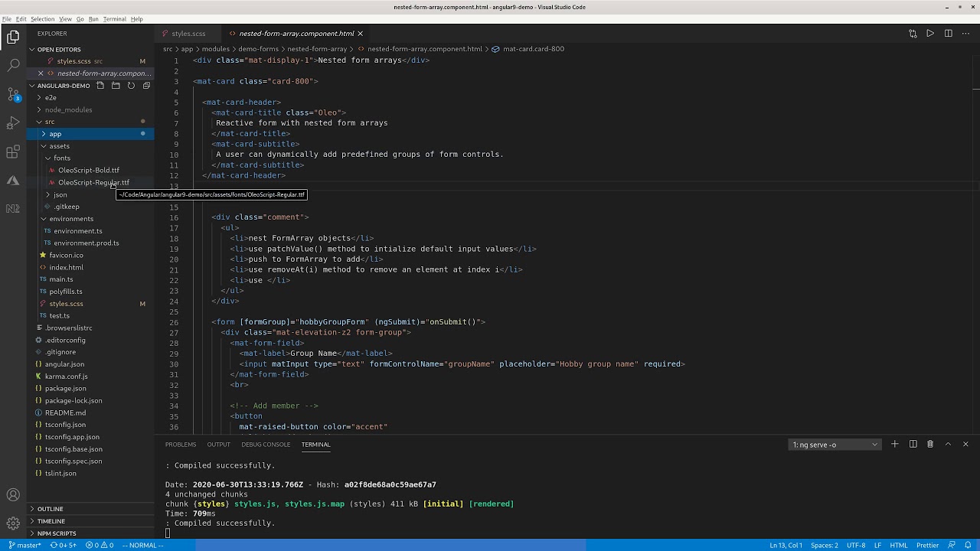Change encoding via UTF-8 indicator
Viewport: 980px width, 551px height.
[x=856, y=546]
